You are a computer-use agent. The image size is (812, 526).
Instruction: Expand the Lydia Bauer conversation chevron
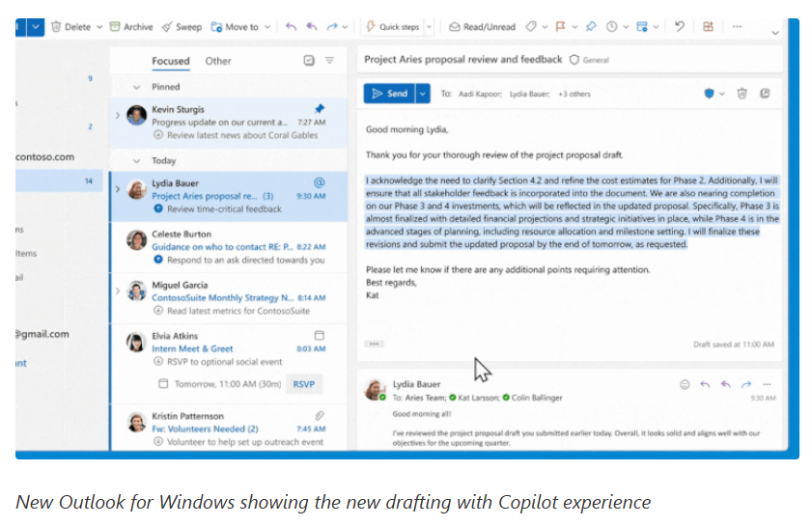pyautogui.click(x=118, y=189)
